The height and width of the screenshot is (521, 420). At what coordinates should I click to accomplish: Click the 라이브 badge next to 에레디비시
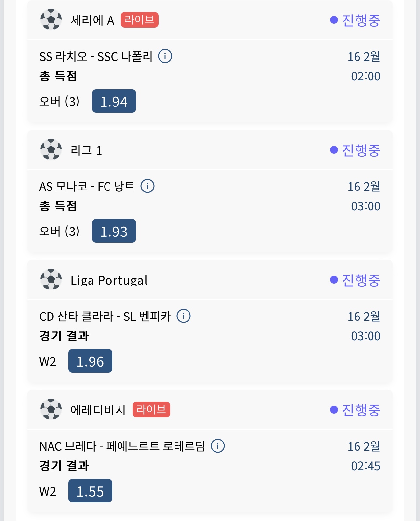(151, 410)
